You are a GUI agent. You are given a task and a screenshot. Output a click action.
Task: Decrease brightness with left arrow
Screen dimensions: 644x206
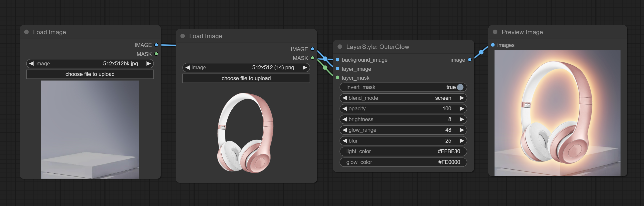point(344,119)
